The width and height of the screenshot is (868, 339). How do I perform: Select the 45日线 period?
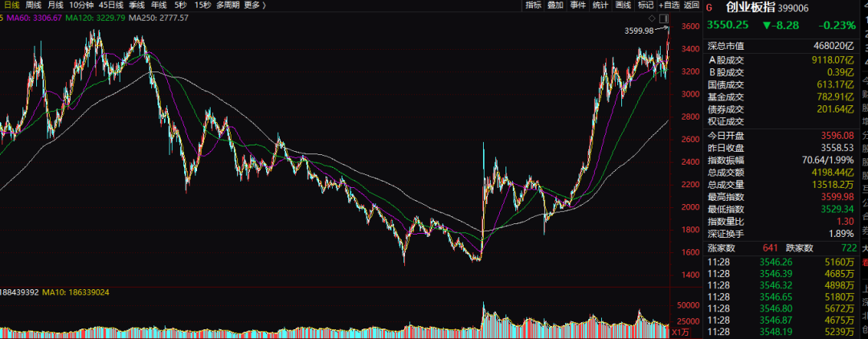(109, 5)
